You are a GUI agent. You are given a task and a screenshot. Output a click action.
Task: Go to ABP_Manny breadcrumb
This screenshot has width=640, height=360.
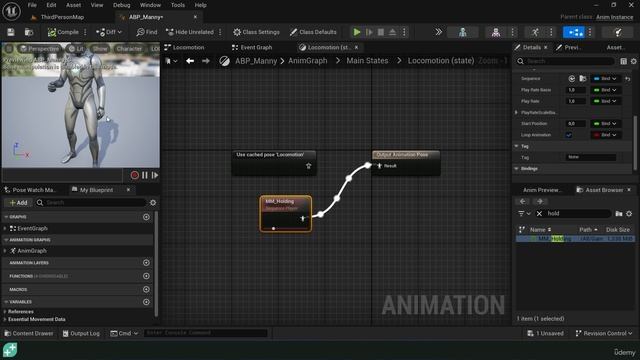click(256, 60)
